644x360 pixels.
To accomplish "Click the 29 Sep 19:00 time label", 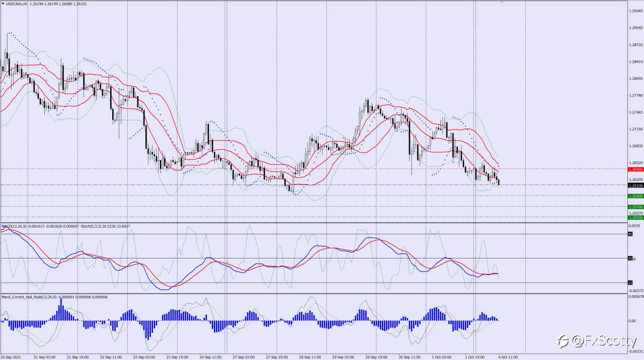I will tap(376, 356).
